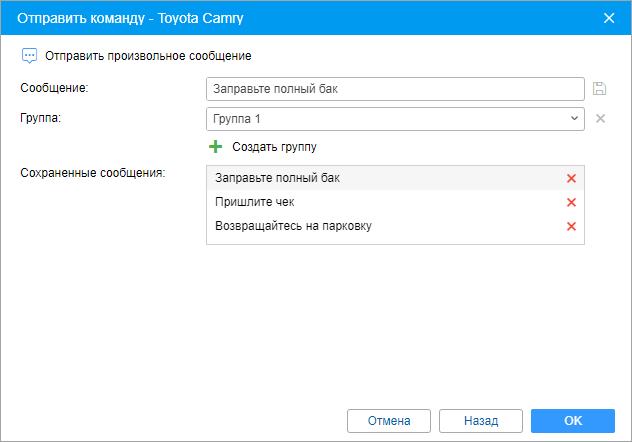Confirm sending with the OK button
The width and height of the screenshot is (632, 442).
pyautogui.click(x=573, y=421)
